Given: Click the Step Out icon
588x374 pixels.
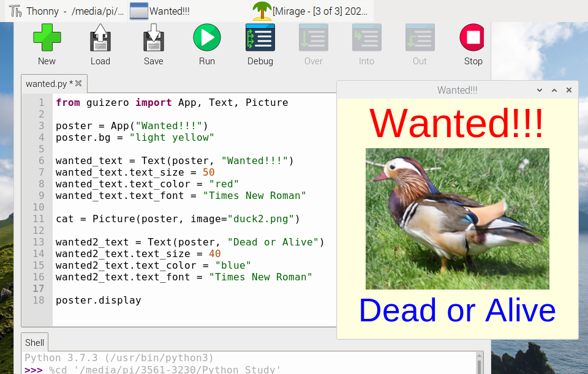Looking at the screenshot, I should point(420,37).
